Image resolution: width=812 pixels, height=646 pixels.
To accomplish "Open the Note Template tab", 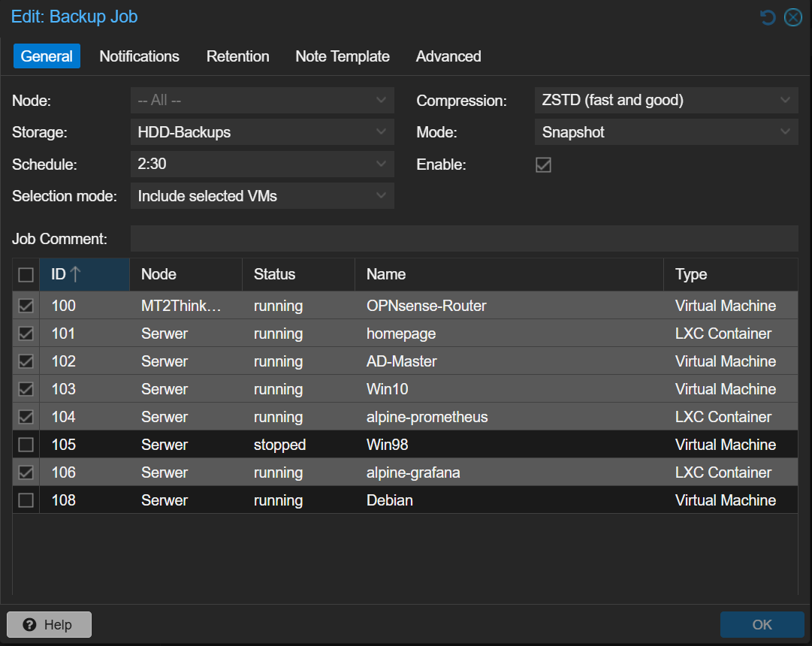I will pyautogui.click(x=343, y=56).
